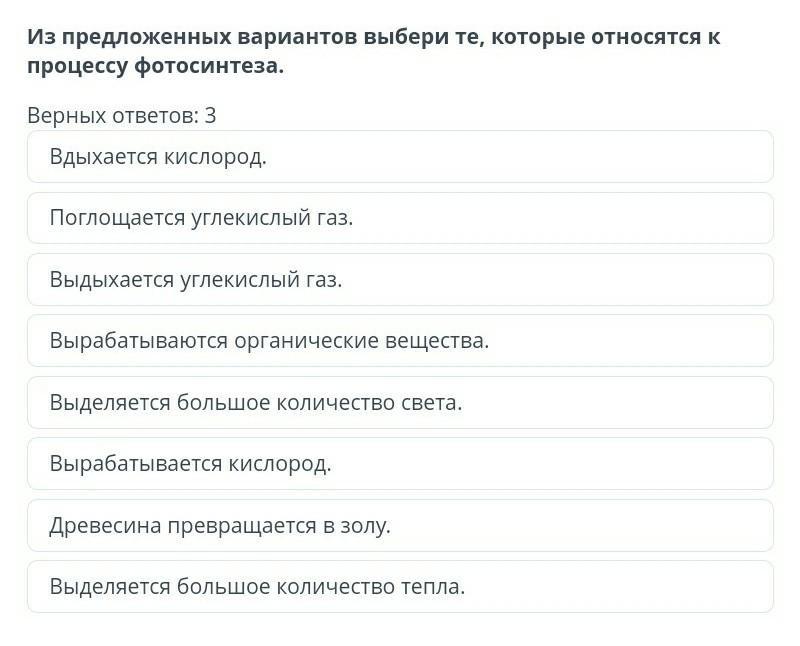Viewport: 800px width, 646px height.
Task: Pick the 'Вырабатывается кислород.' answer
Action: click(400, 464)
